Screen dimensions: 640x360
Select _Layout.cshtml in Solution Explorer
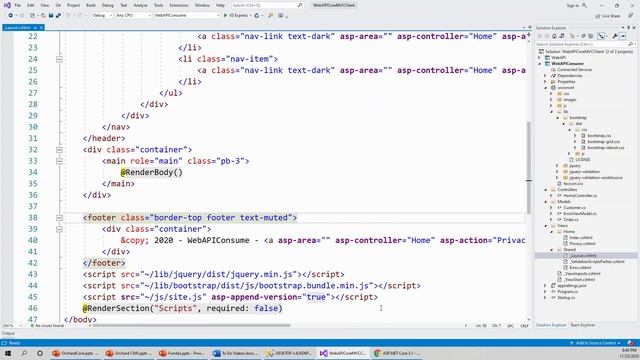click(583, 256)
